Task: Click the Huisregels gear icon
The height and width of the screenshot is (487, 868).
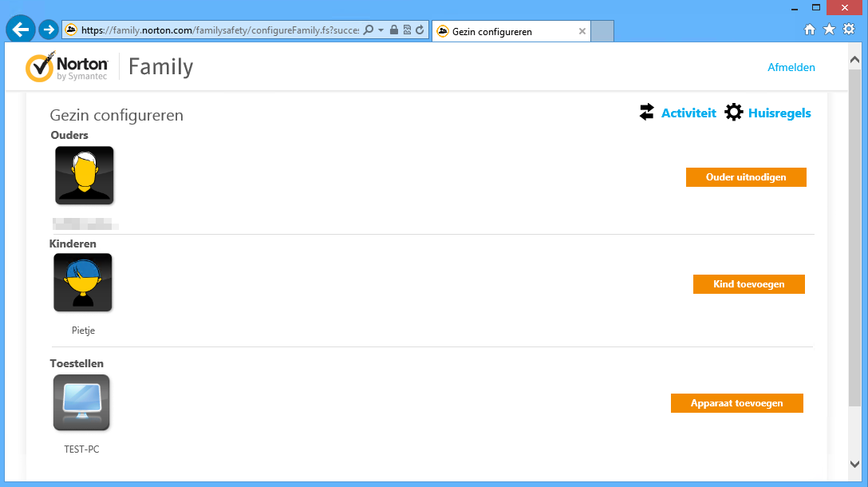Action: point(734,112)
